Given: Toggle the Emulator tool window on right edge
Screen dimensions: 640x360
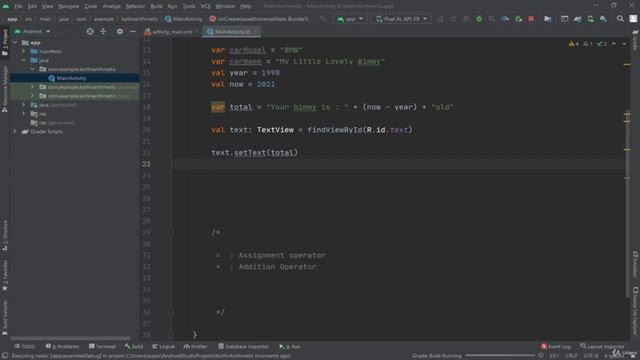Looking at the screenshot, I should [x=635, y=264].
